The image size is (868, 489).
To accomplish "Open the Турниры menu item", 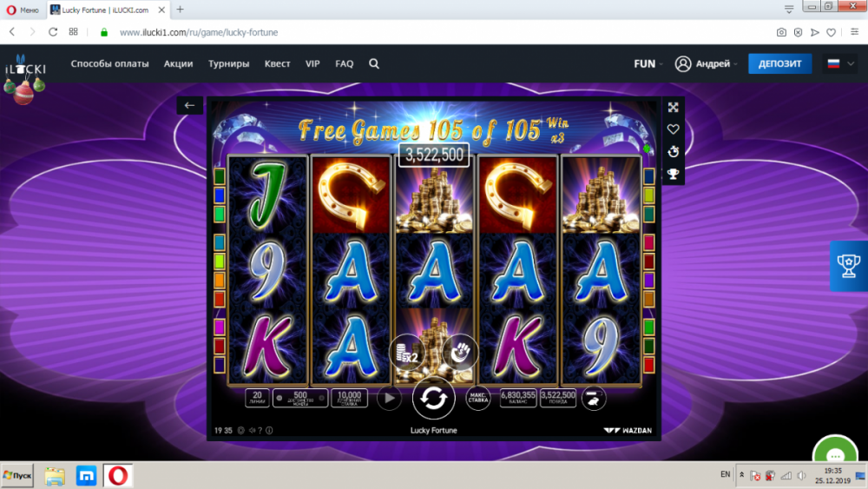I will 228,63.
